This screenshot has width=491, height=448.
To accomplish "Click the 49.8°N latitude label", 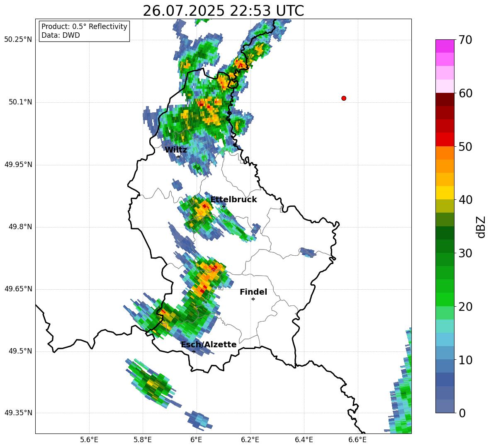I will tap(20, 227).
